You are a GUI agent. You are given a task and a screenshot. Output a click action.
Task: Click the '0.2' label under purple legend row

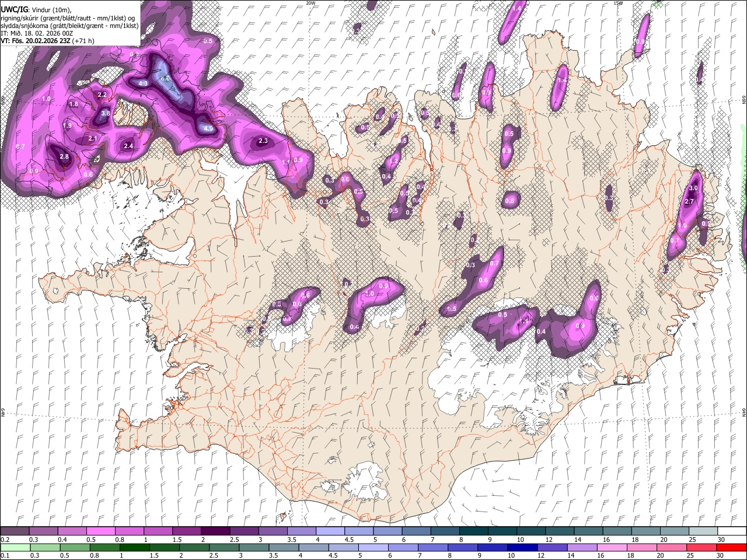pyautogui.click(x=5, y=540)
